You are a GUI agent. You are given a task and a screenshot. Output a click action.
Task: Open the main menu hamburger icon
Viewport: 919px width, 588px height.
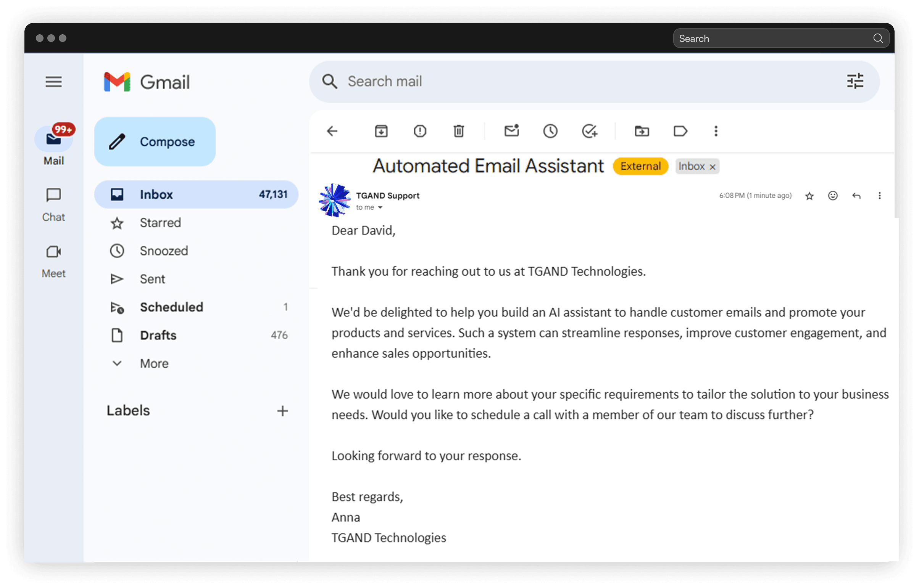point(53,82)
